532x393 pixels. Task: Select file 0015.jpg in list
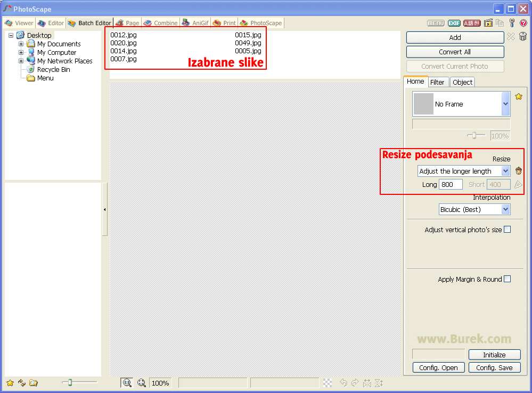248,35
